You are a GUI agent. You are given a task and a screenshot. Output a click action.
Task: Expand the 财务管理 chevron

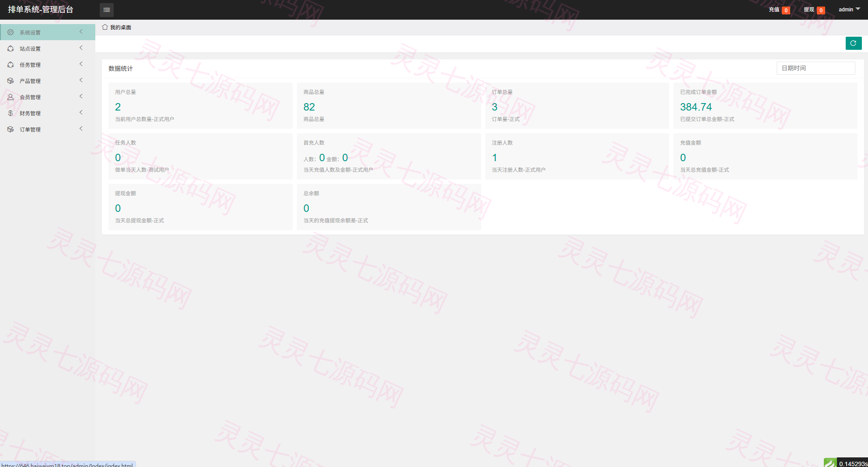(x=81, y=113)
